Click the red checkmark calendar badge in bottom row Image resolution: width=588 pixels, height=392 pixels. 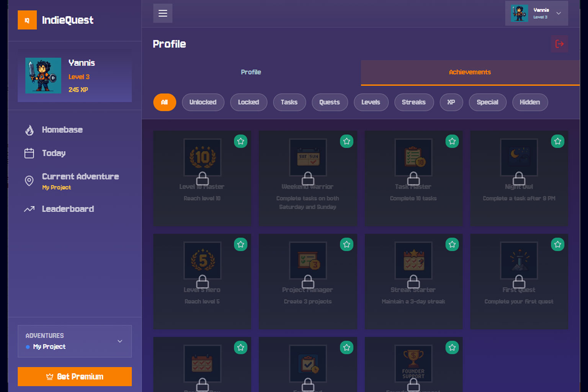click(x=202, y=363)
